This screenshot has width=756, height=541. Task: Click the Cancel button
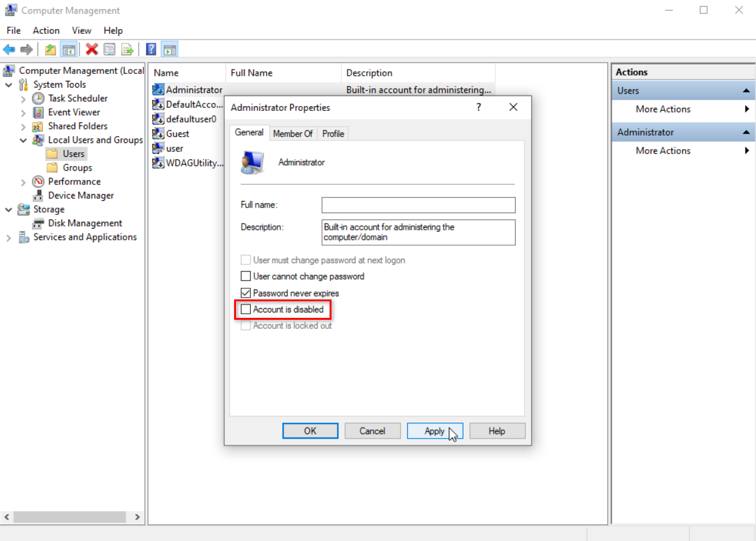point(372,431)
